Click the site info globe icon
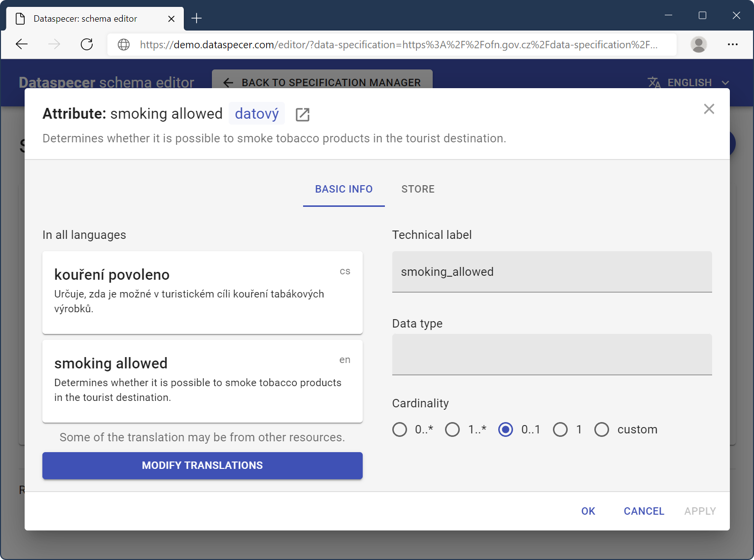 [124, 45]
